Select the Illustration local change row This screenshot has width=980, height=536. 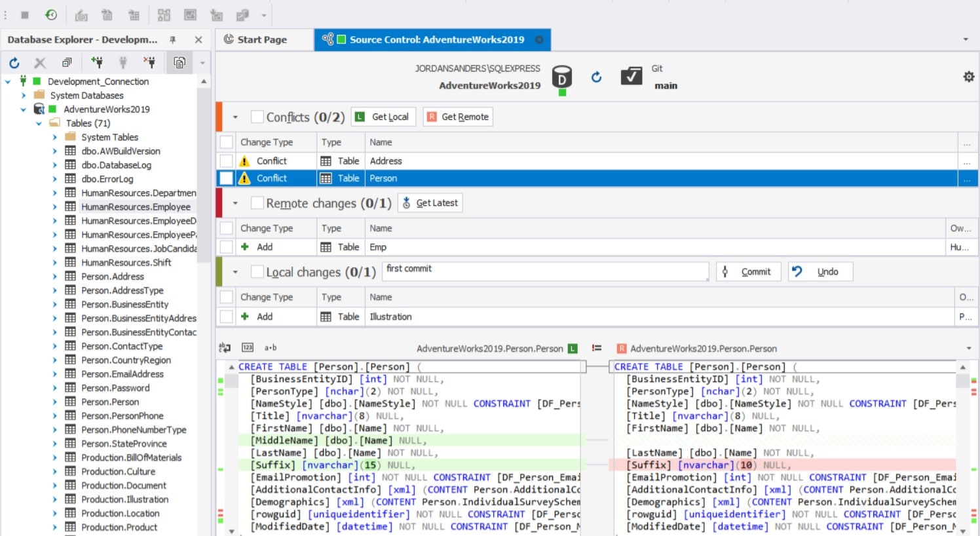coord(597,316)
